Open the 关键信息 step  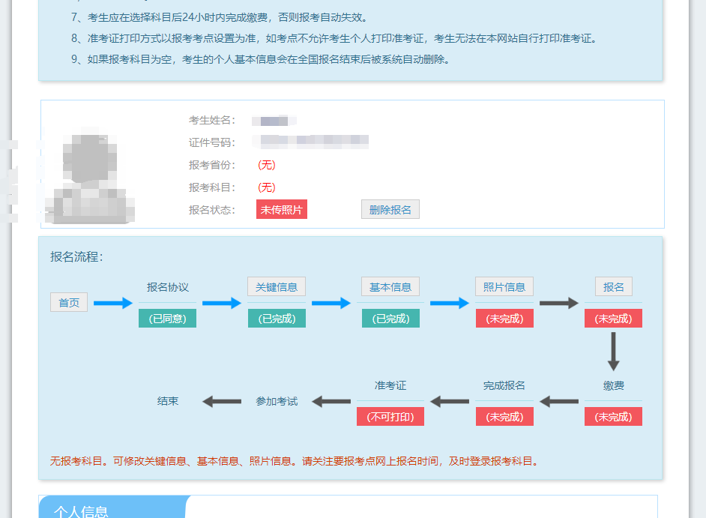click(x=276, y=287)
